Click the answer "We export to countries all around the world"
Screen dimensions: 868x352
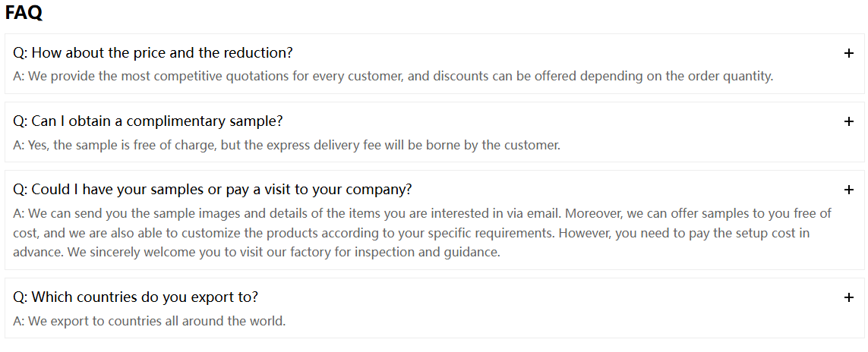(150, 321)
